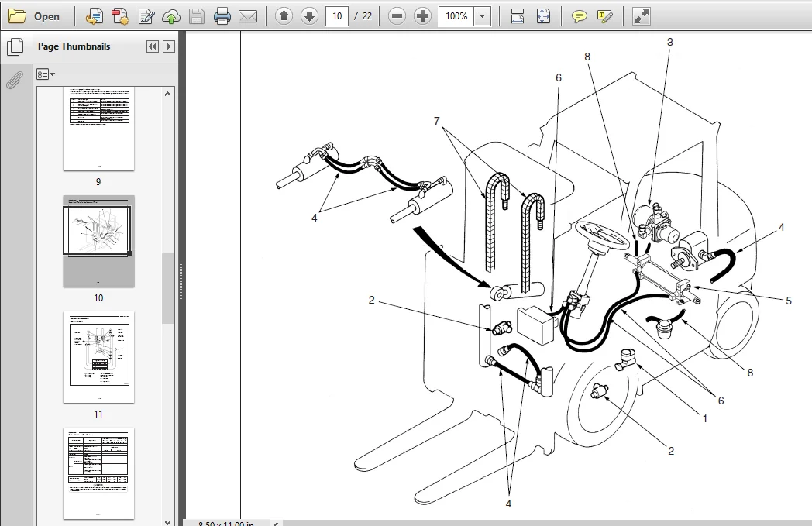
Task: Click the print icon
Action: pos(222,16)
